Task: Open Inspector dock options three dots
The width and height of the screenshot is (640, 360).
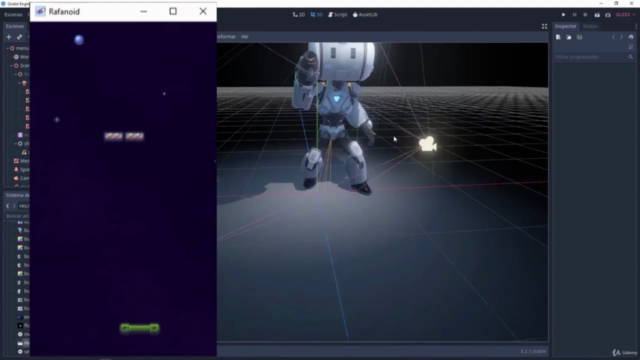Action: 636,26
